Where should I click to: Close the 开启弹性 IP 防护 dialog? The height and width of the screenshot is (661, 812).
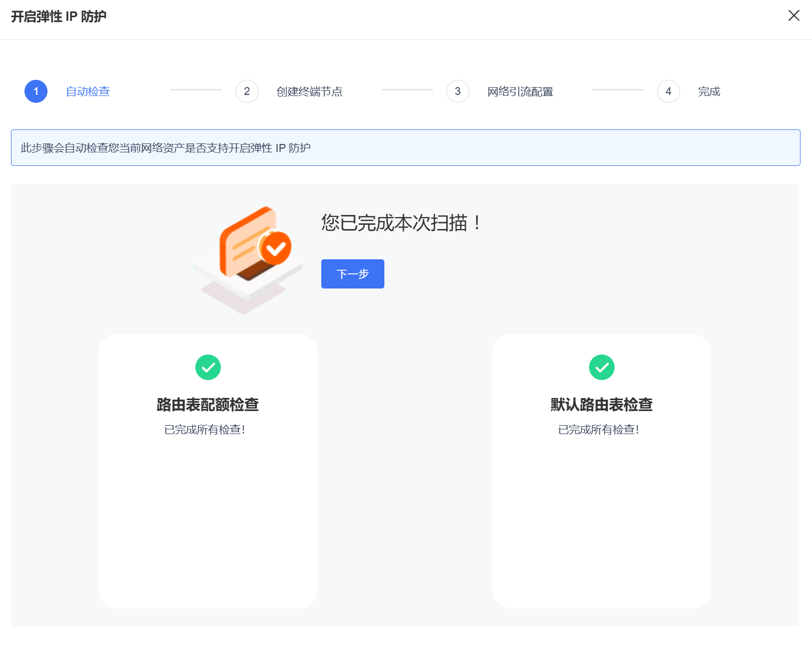[x=793, y=16]
